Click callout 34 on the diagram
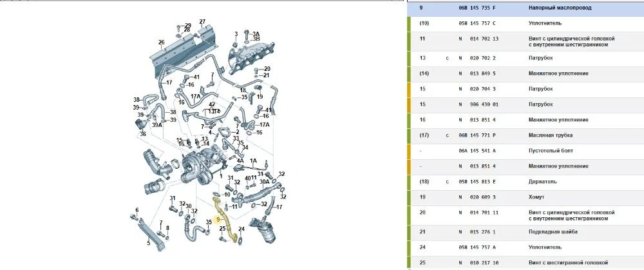Screen dimensions: 644x270 (245, 148)
